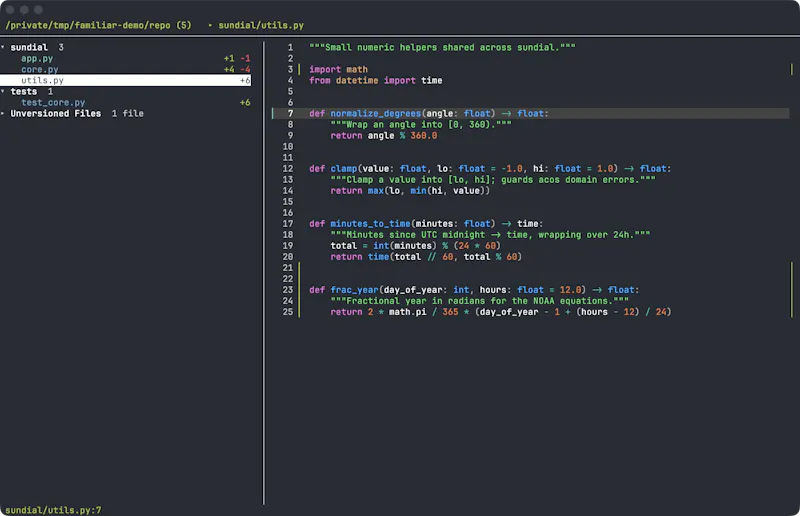The height and width of the screenshot is (516, 800).
Task: Place cursor on the def clamp line
Action: (490, 169)
